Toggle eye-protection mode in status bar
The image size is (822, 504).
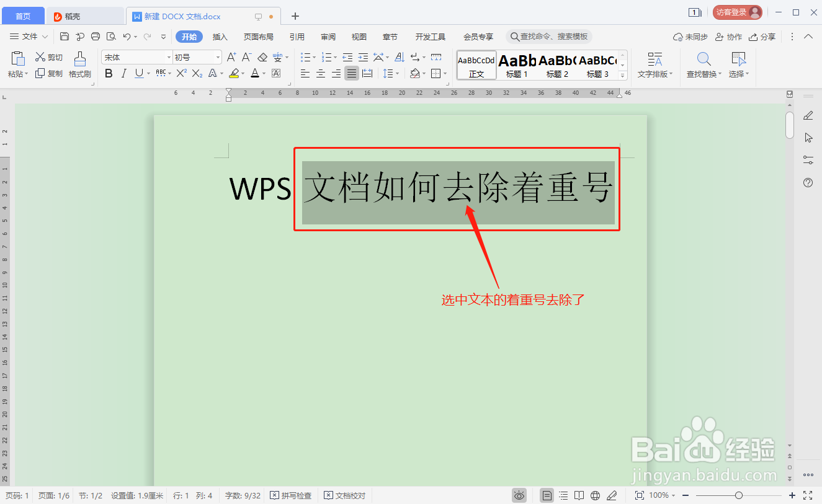(519, 495)
